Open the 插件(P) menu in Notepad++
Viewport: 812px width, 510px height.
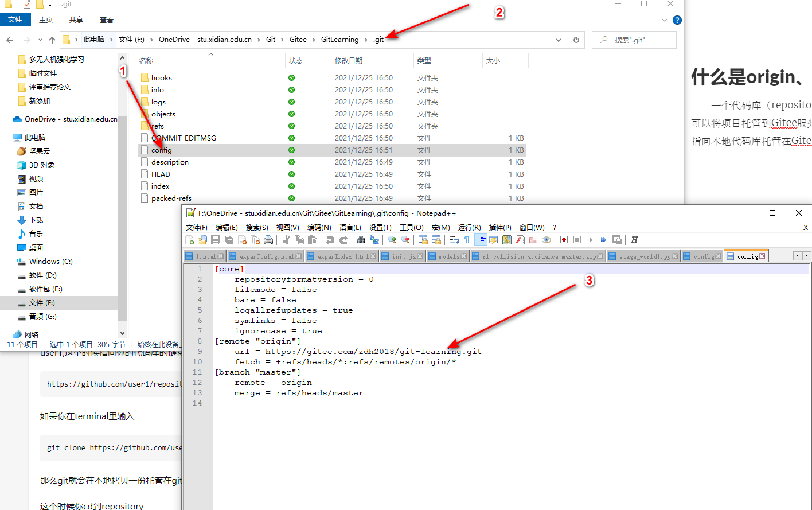coord(500,228)
